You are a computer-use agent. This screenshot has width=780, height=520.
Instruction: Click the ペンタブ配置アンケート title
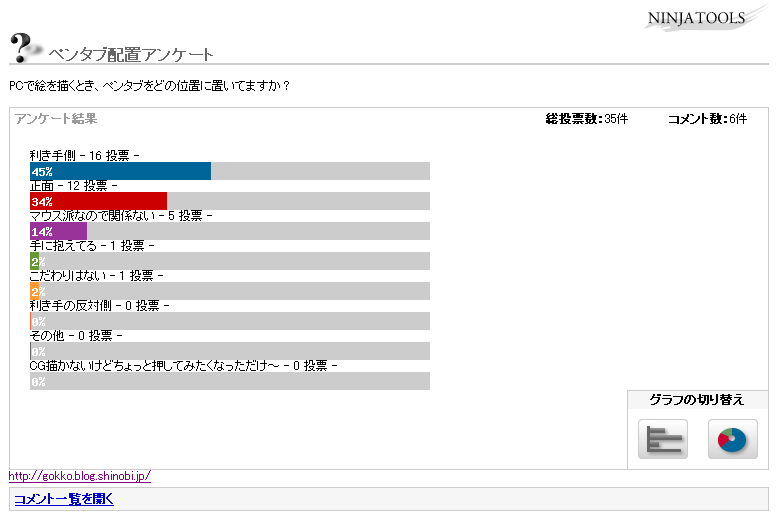click(131, 54)
